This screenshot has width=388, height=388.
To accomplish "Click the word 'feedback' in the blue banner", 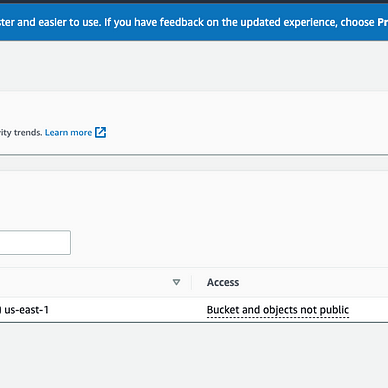I will pos(181,22).
